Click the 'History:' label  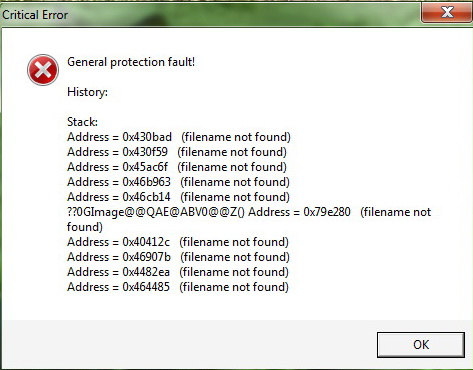tap(87, 92)
